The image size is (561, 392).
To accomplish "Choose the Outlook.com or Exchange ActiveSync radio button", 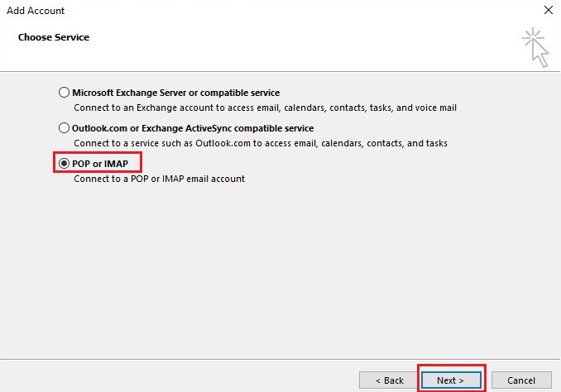I will click(65, 128).
